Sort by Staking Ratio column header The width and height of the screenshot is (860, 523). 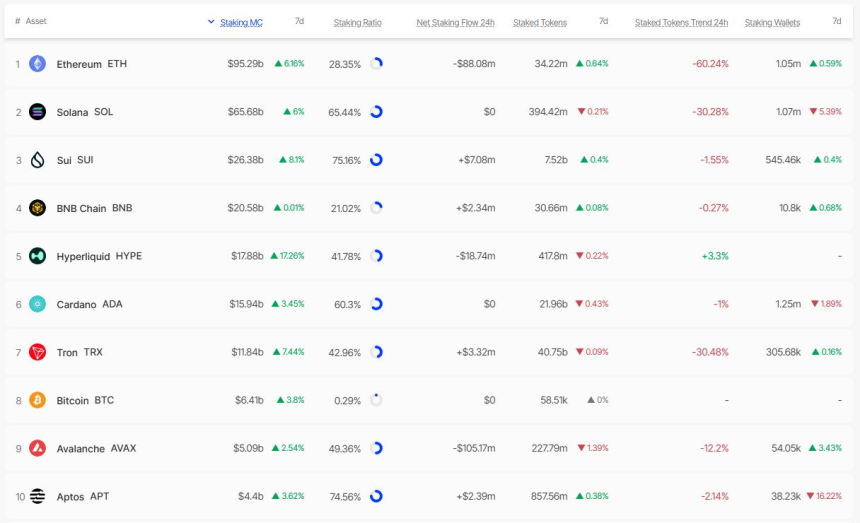pyautogui.click(x=355, y=22)
